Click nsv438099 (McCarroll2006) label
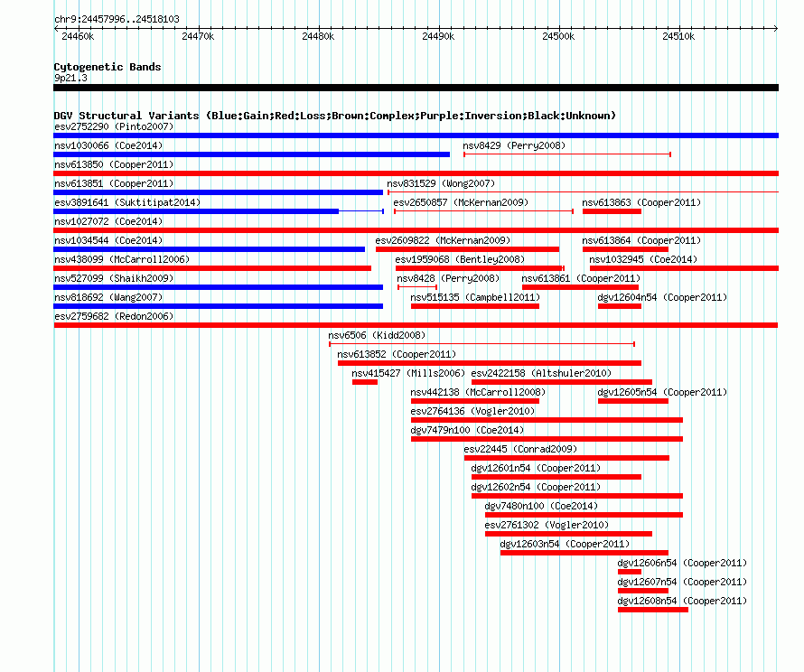This screenshot has width=804, height=672. coord(122,259)
